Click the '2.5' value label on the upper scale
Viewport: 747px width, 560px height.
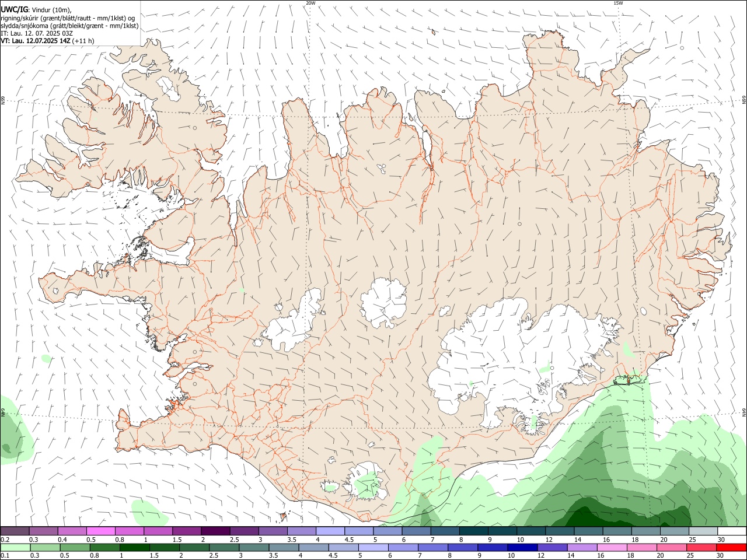pos(234,540)
